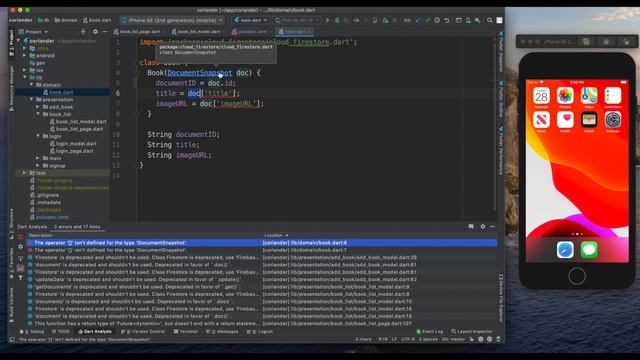Collapse the coriander root folder
Image resolution: width=640 pixels, height=360 pixels.
click(x=19, y=41)
